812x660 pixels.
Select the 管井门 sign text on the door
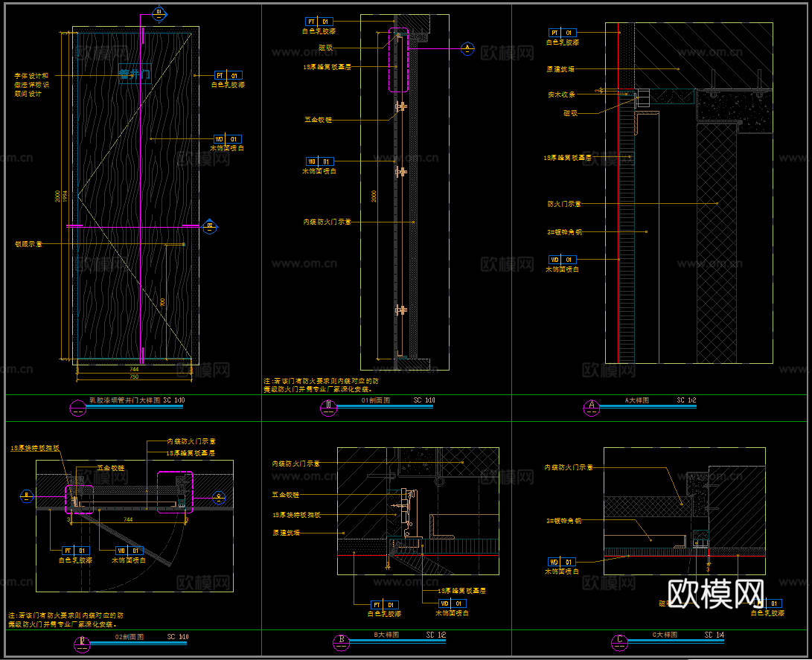coord(134,74)
